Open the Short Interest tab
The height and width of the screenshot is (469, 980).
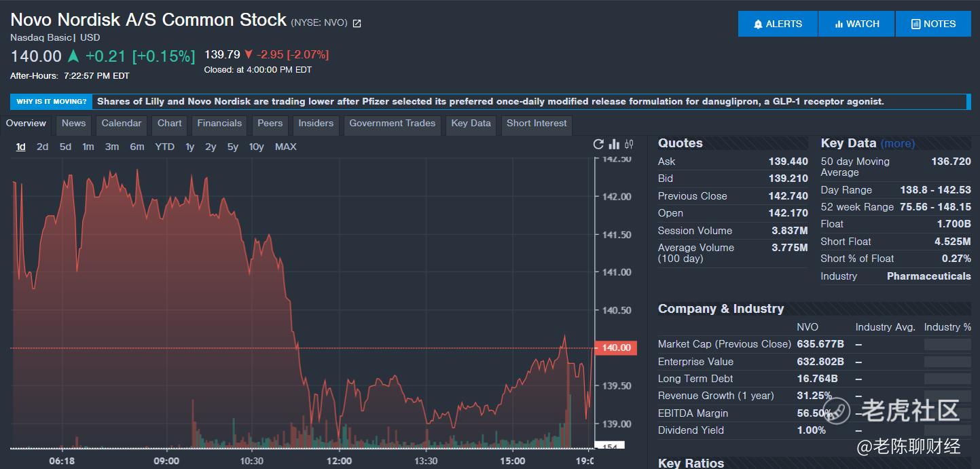click(x=537, y=124)
